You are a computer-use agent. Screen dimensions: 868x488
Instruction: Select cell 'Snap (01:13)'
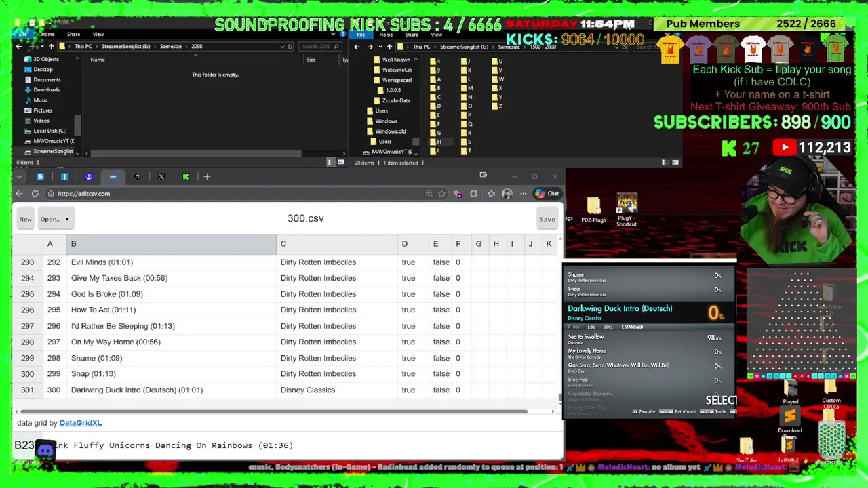tap(172, 374)
